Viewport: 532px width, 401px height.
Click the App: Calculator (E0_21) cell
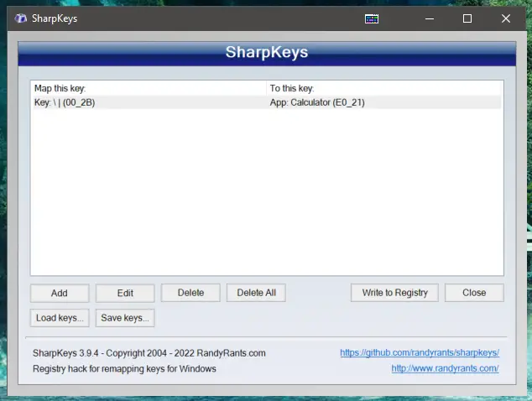(x=317, y=102)
